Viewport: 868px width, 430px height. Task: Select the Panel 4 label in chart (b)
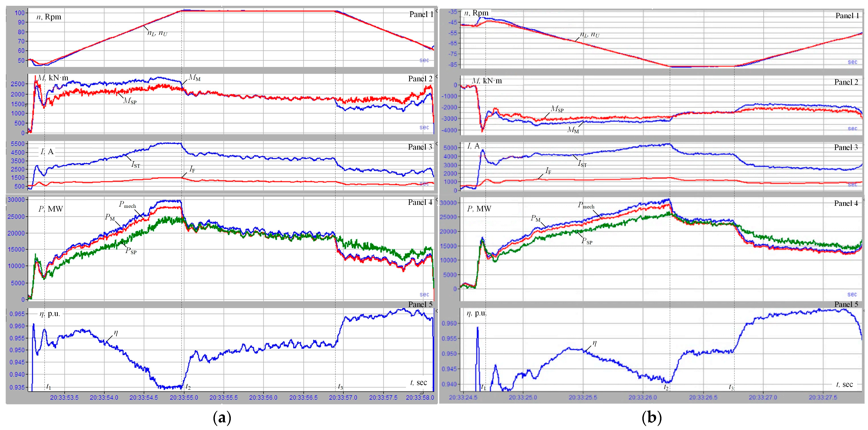(846, 203)
